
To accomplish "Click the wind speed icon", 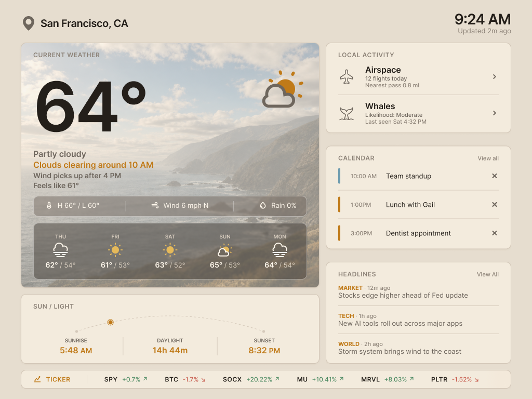I will pos(155,205).
